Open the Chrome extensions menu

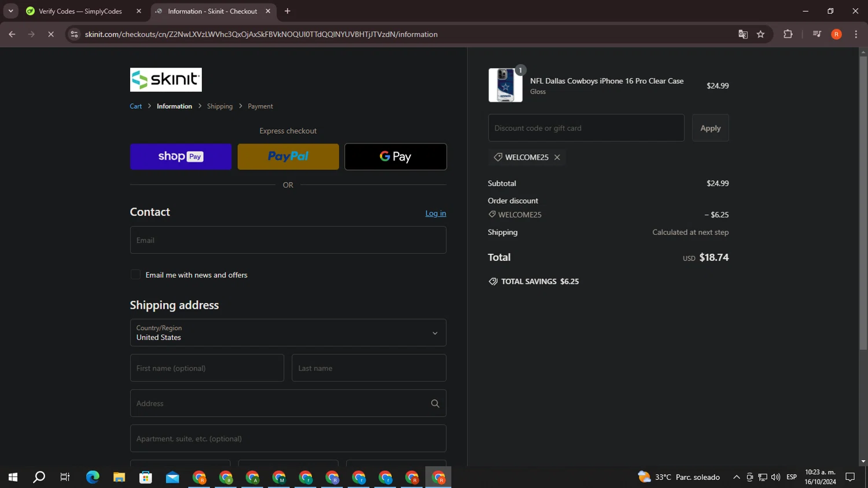point(788,34)
